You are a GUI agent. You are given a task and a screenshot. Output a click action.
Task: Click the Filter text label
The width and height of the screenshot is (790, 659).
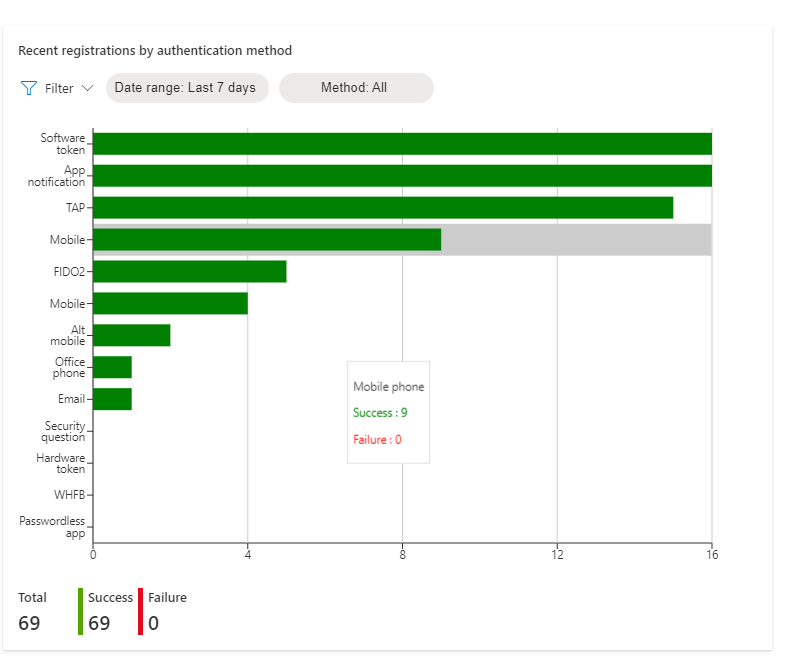[59, 88]
